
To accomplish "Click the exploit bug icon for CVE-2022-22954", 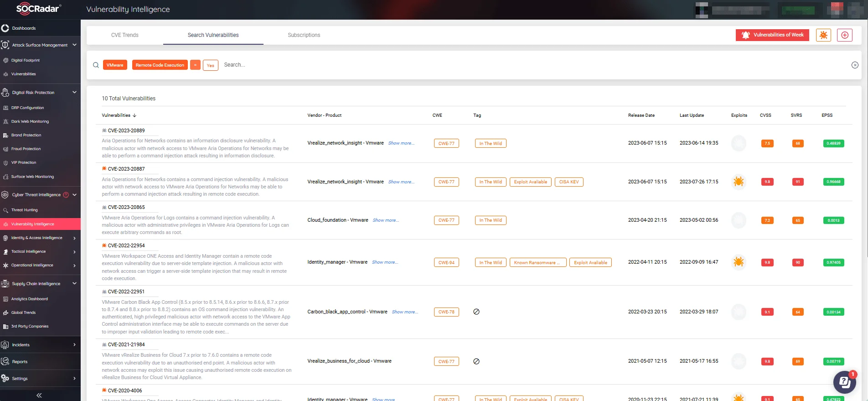I will (x=739, y=262).
